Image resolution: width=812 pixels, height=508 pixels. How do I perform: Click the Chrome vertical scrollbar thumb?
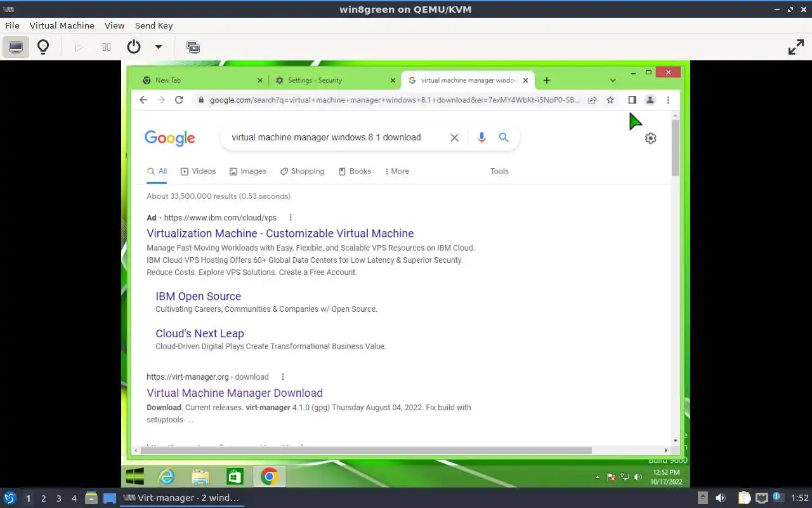675,147
